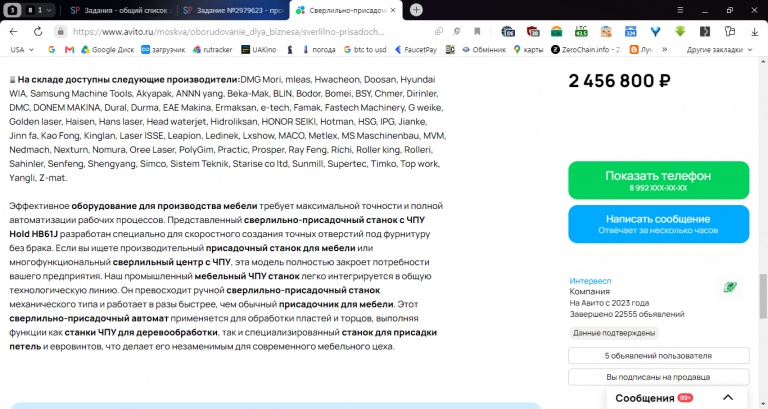Open the погода bookmark
The image size is (768, 409).
319,49
